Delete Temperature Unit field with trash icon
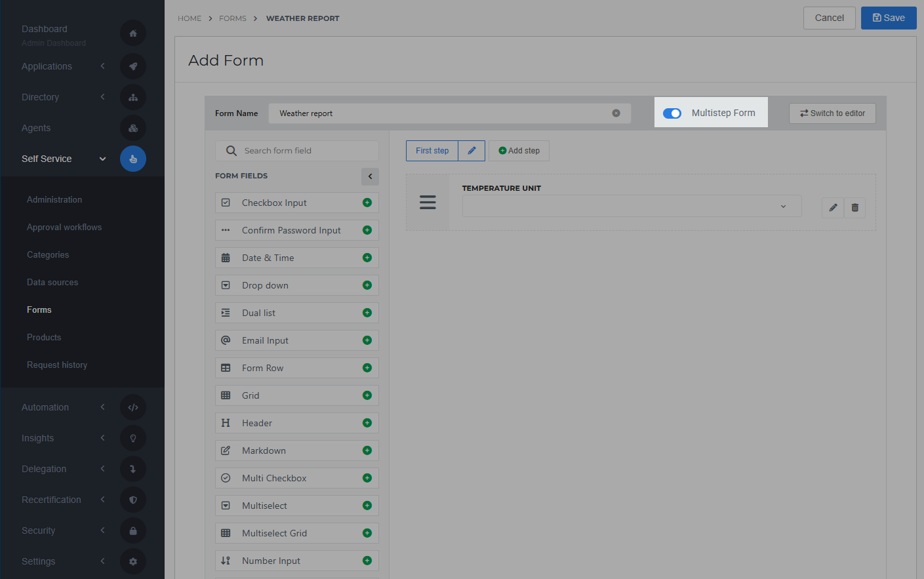The image size is (924, 579). coord(854,207)
